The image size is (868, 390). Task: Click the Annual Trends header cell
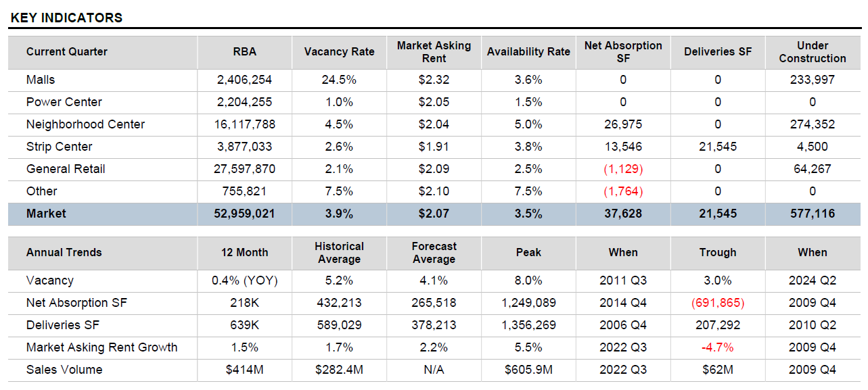[64, 252]
